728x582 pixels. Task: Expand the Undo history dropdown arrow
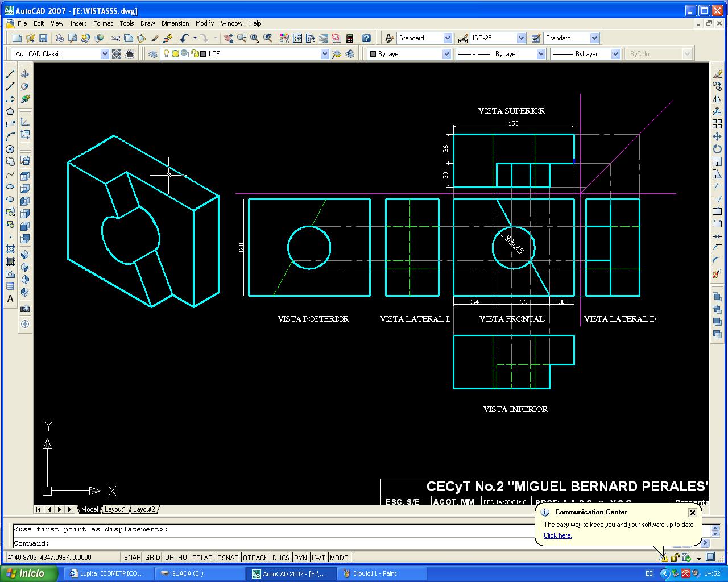[195, 38]
